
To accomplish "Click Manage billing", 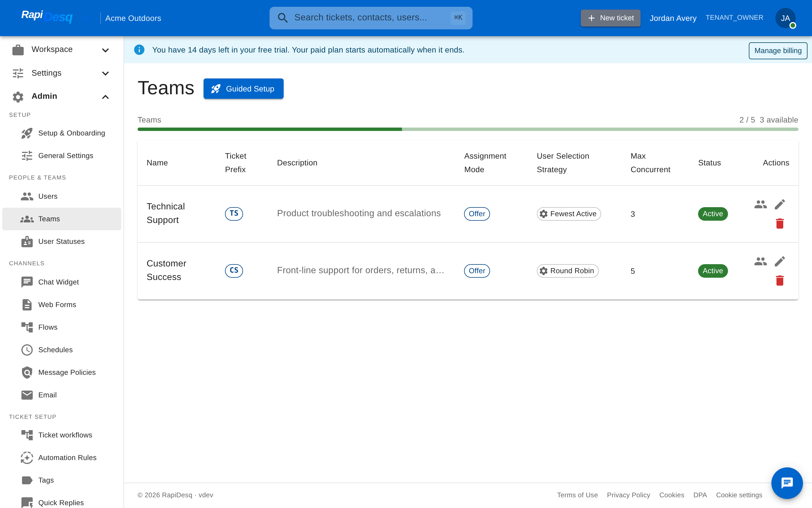I will point(778,51).
